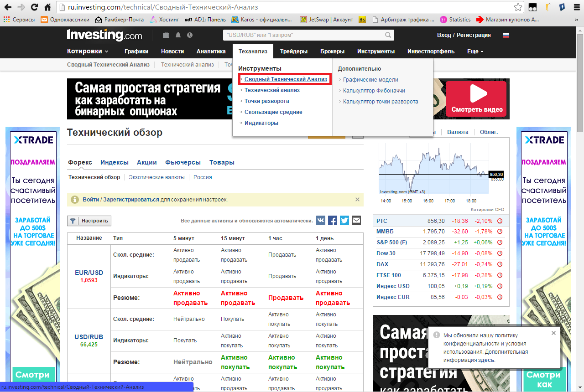Share via Twitter icon
Screen dimensions: 584x392
tap(344, 221)
